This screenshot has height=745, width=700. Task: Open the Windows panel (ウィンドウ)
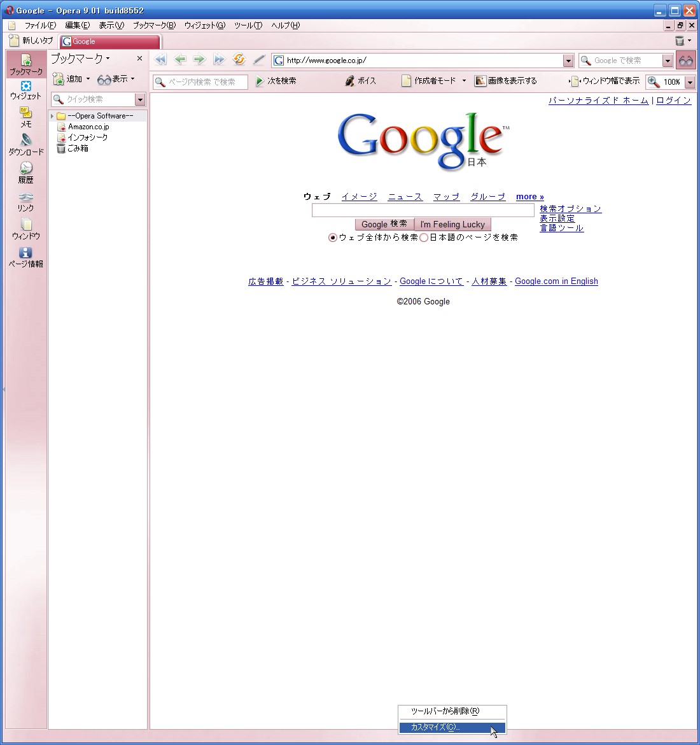click(x=26, y=229)
